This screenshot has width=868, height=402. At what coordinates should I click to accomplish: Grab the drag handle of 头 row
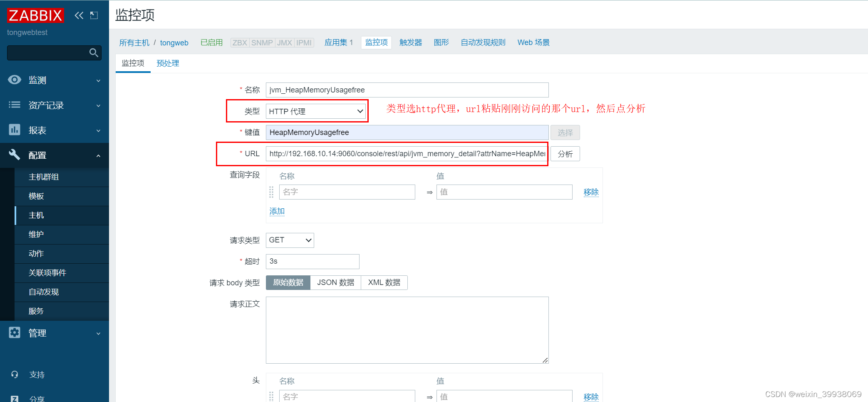[271, 396]
